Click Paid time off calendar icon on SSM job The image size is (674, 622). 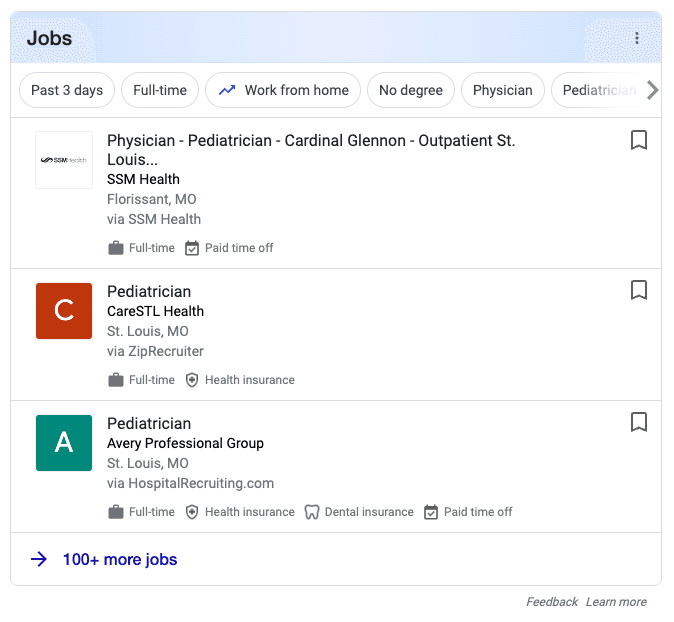tap(192, 248)
